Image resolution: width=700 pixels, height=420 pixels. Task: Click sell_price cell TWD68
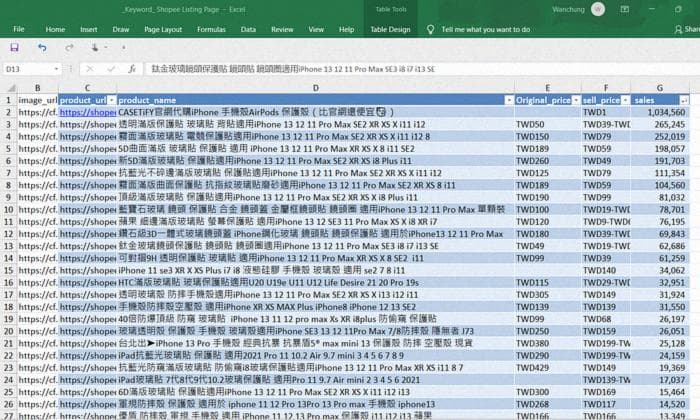click(x=606, y=319)
